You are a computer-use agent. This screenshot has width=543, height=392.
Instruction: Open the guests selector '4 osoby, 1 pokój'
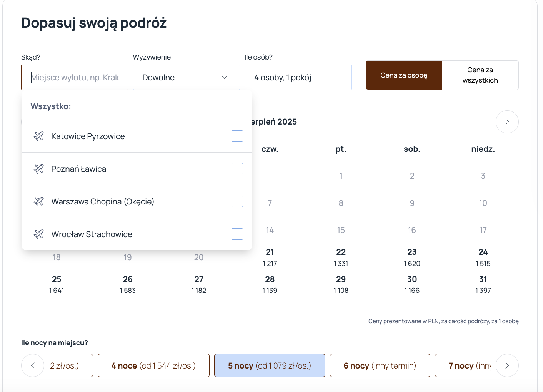tap(298, 77)
